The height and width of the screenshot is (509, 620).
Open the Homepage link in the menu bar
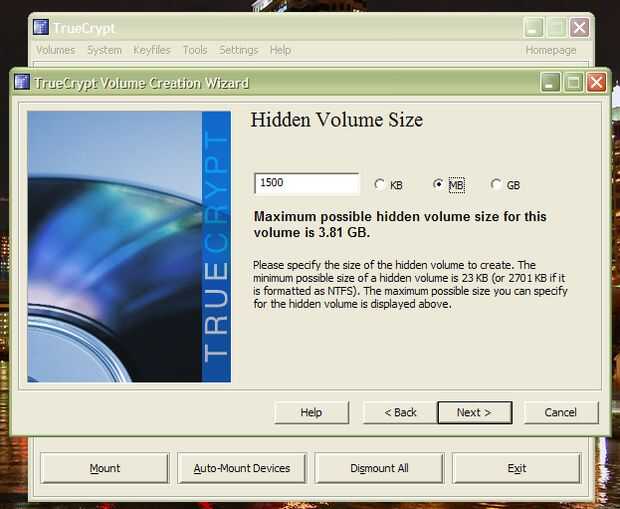551,50
